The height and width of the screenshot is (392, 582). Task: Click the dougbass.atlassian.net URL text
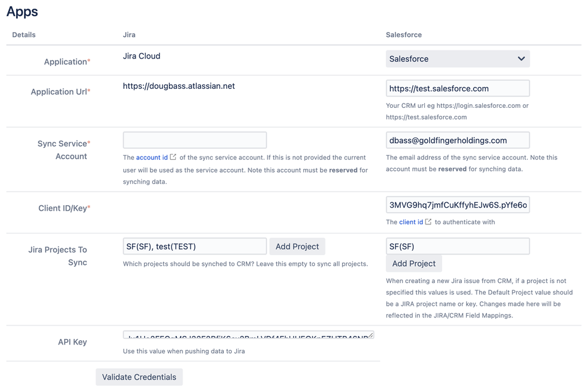[179, 86]
